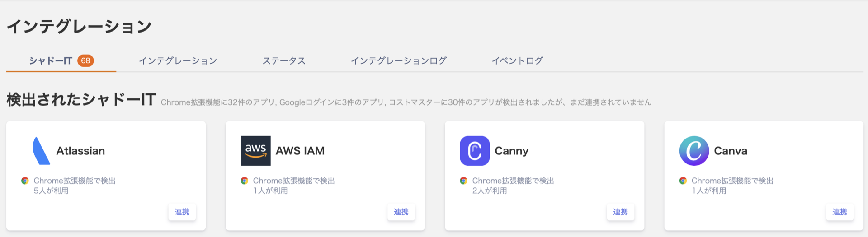Select the Canny card title
Screen dimensions: 868x237
pyautogui.click(x=511, y=151)
